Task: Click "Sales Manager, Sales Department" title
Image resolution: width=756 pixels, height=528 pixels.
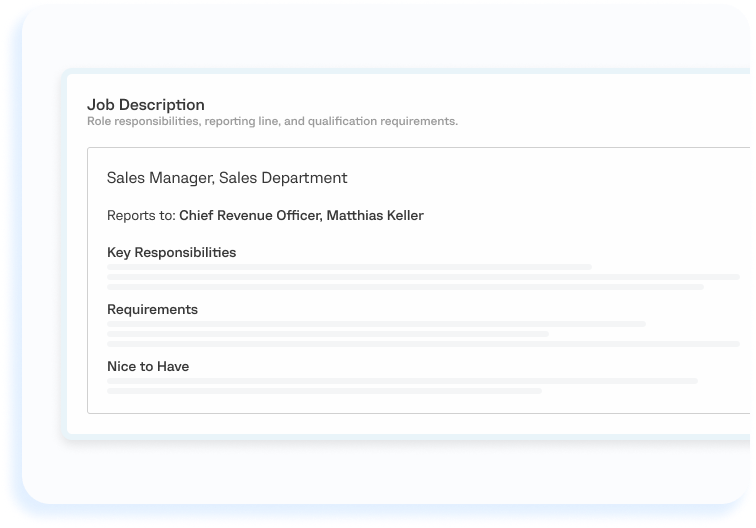Action: pos(227,178)
